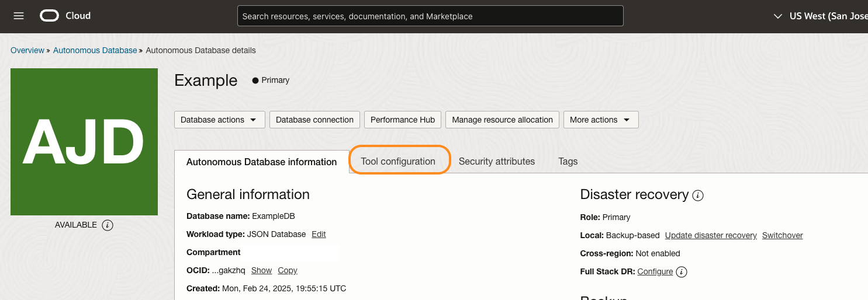This screenshot has height=300, width=868.
Task: Go to Overview breadcrumb
Action: click(27, 50)
